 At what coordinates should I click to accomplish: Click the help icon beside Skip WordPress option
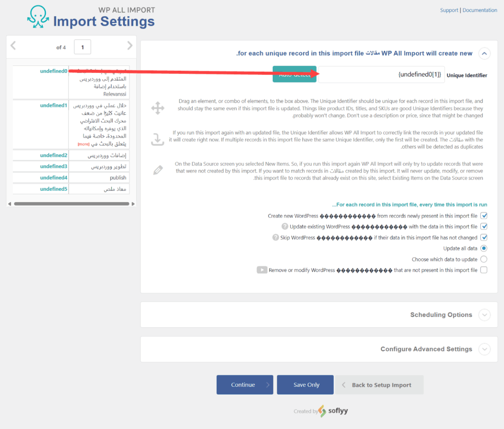276,237
